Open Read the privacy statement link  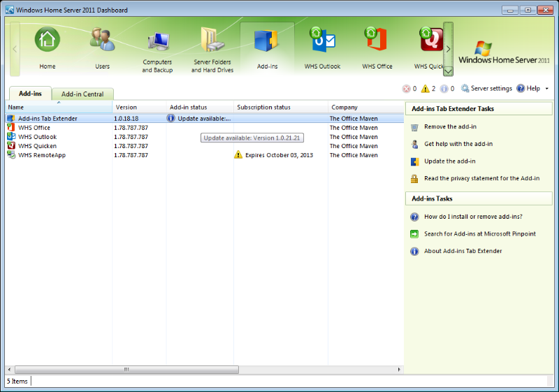click(x=481, y=178)
